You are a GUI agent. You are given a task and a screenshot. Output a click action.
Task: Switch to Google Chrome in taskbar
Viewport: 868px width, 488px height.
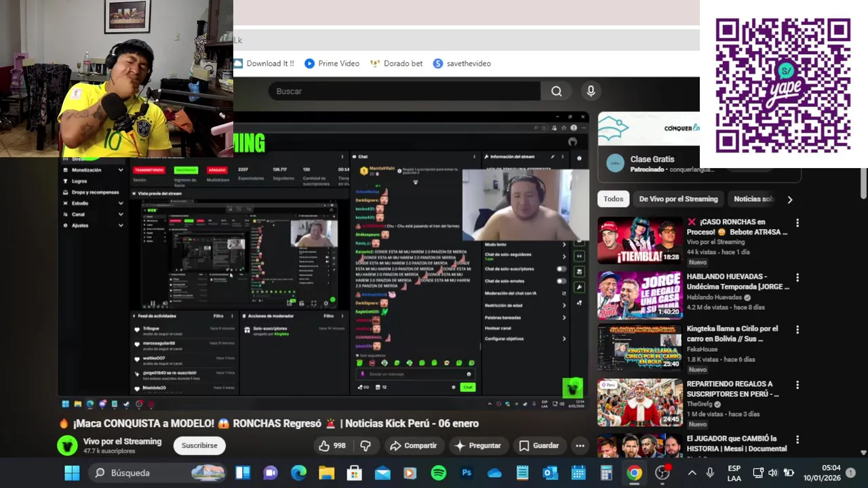pos(634,472)
